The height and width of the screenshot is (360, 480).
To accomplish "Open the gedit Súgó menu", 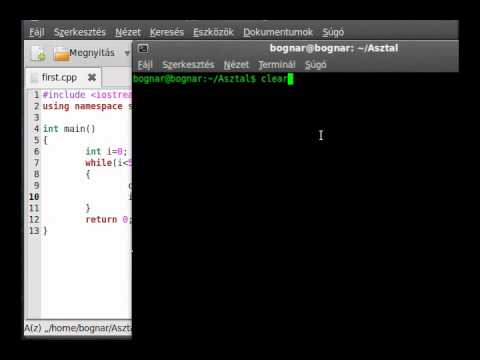I will [333, 32].
